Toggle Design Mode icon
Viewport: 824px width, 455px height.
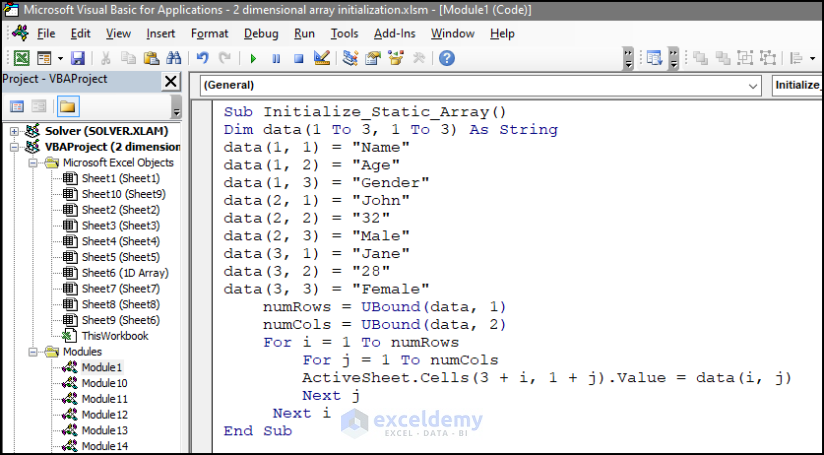tap(322, 58)
